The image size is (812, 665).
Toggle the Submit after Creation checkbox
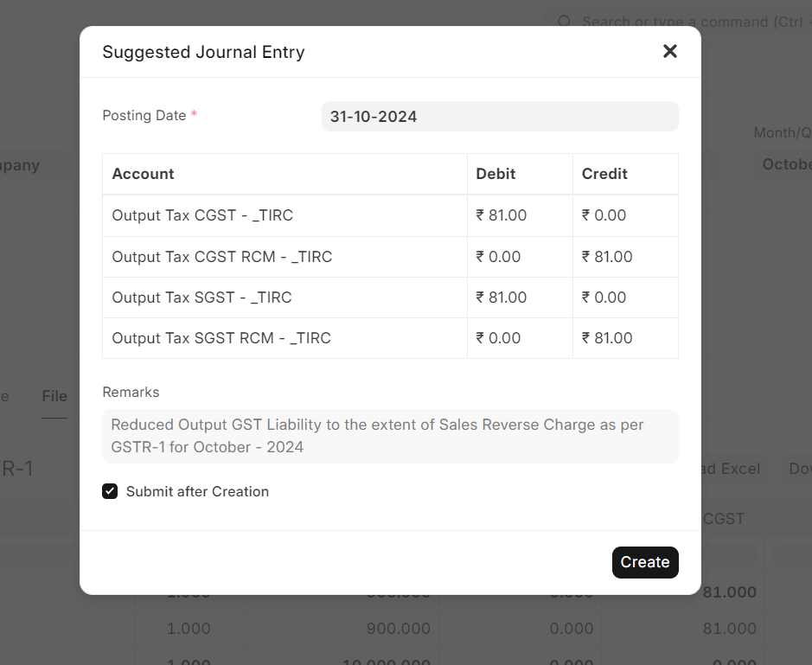click(110, 491)
